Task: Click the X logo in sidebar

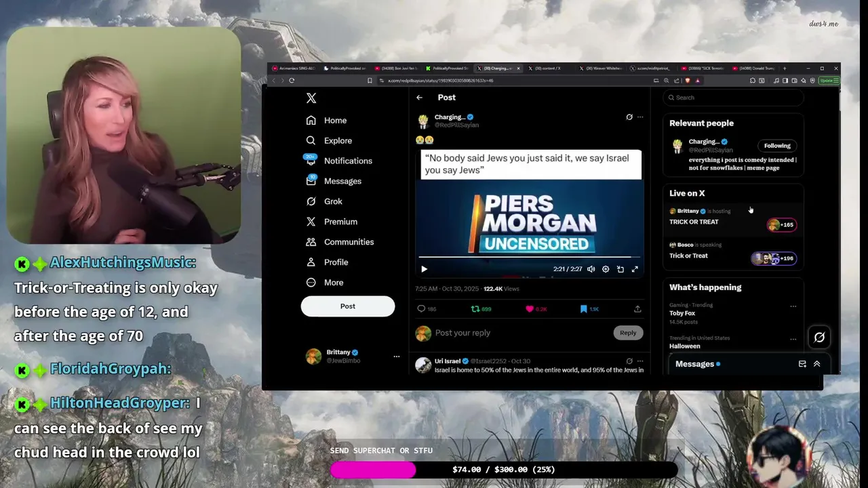Action: [x=311, y=98]
